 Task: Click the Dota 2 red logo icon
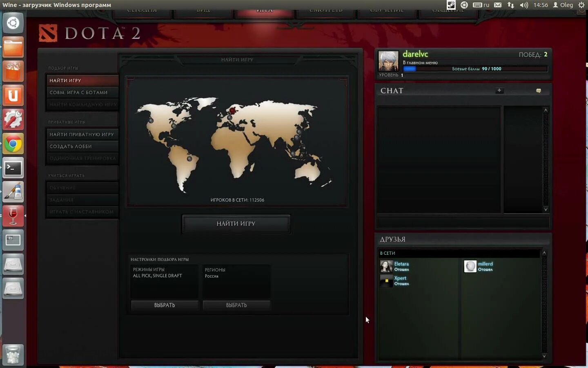[48, 33]
